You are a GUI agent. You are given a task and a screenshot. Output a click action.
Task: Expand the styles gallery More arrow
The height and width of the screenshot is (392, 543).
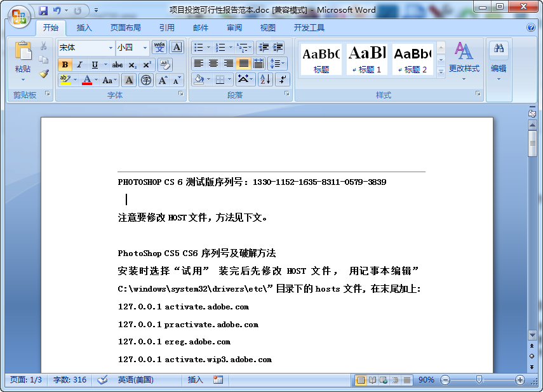(x=441, y=72)
